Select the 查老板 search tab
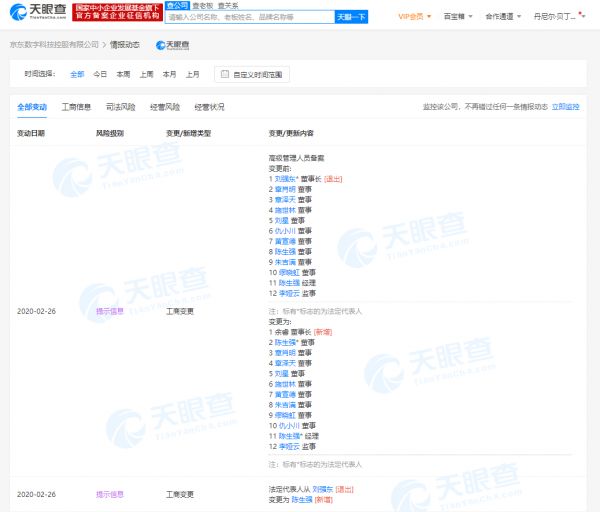Viewport: 600px width, 512px height. click(204, 5)
